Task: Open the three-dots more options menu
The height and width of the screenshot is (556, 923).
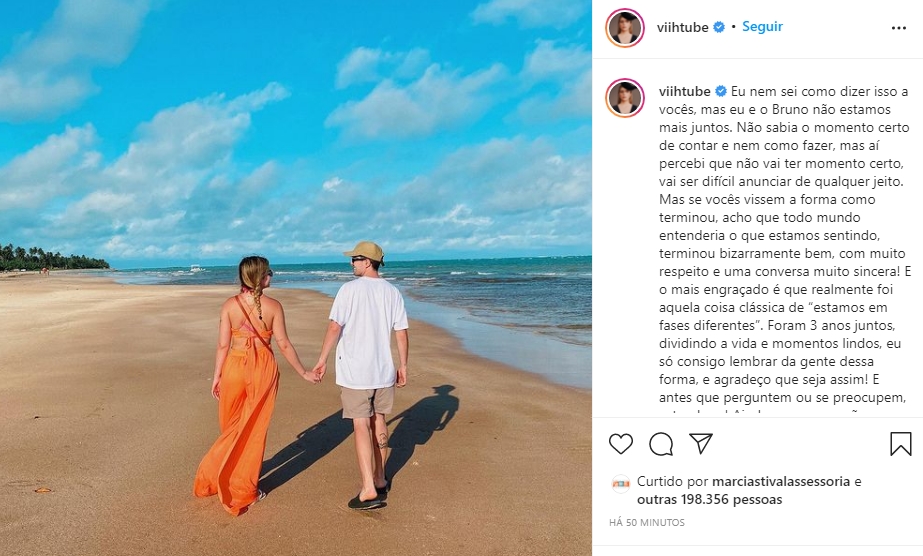Action: point(899,28)
